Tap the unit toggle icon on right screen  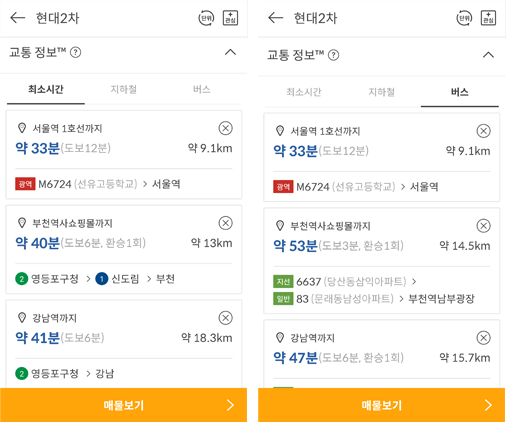click(464, 18)
